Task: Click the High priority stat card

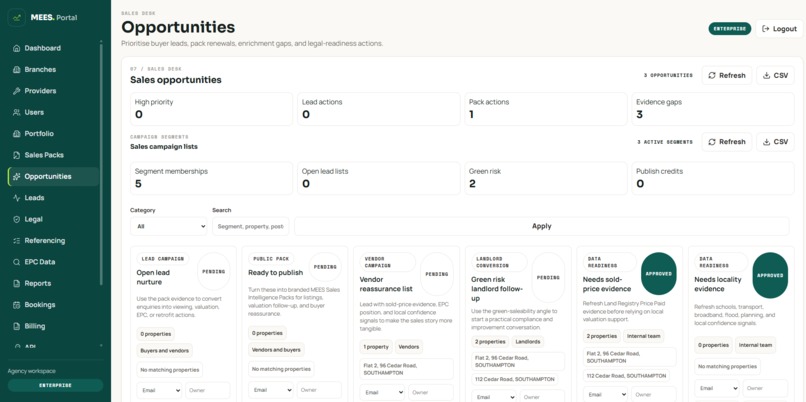Action: 211,109
